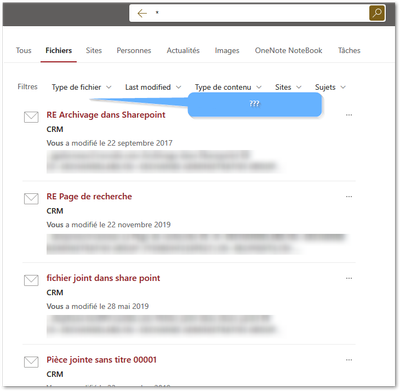Go to the Images tab
Viewport: 400px width, 391px height.
[227, 51]
